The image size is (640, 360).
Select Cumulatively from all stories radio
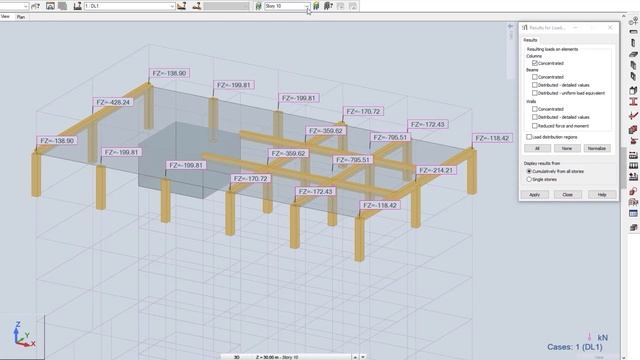(529, 171)
